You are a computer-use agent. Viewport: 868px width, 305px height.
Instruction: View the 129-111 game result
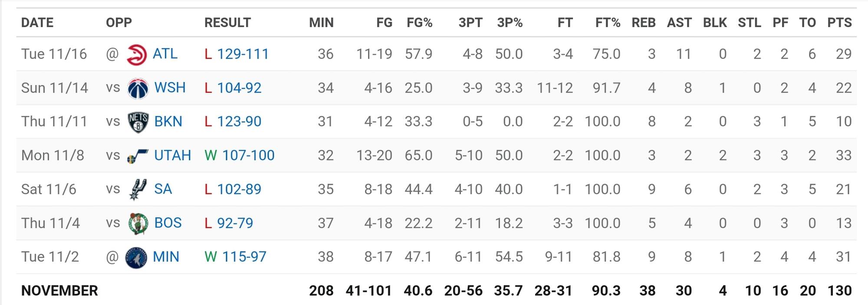243,54
